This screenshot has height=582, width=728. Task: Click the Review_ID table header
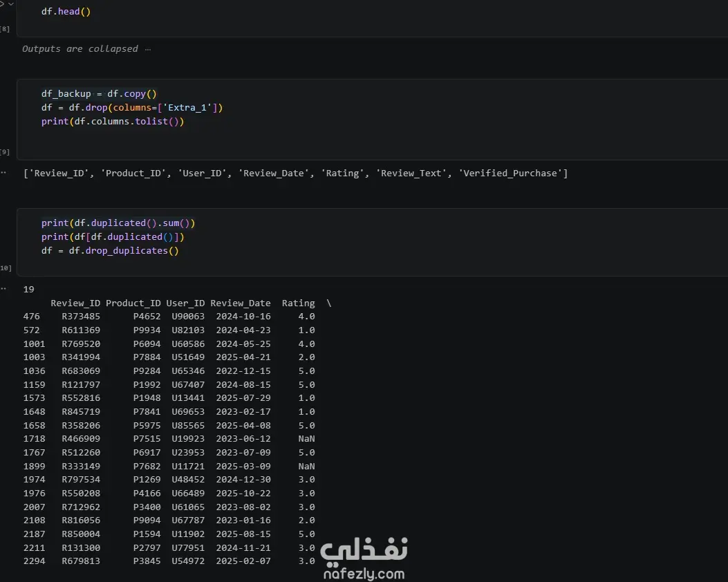(75, 303)
